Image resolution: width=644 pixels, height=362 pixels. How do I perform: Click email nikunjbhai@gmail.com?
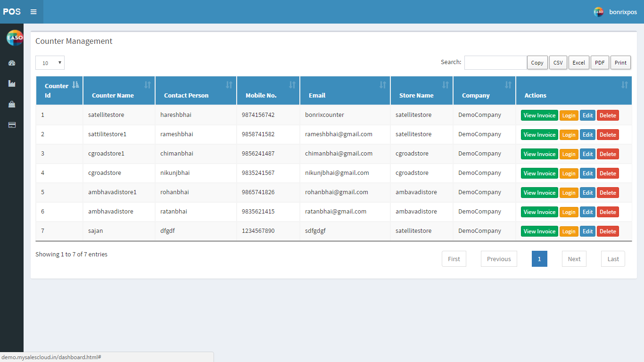coord(337,173)
